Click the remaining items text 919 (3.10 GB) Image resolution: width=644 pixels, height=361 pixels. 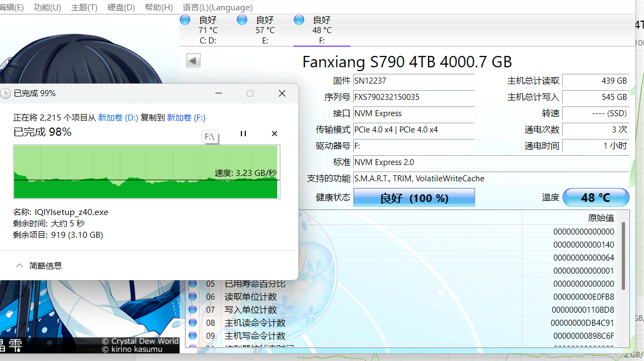pos(77,235)
